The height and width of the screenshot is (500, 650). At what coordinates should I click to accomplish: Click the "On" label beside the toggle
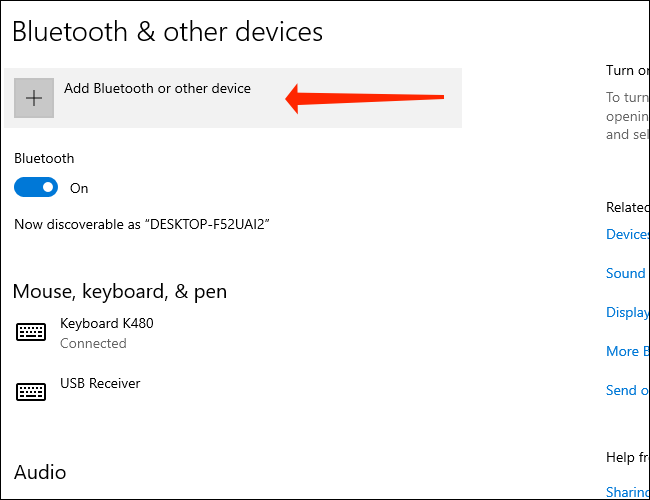(x=79, y=188)
